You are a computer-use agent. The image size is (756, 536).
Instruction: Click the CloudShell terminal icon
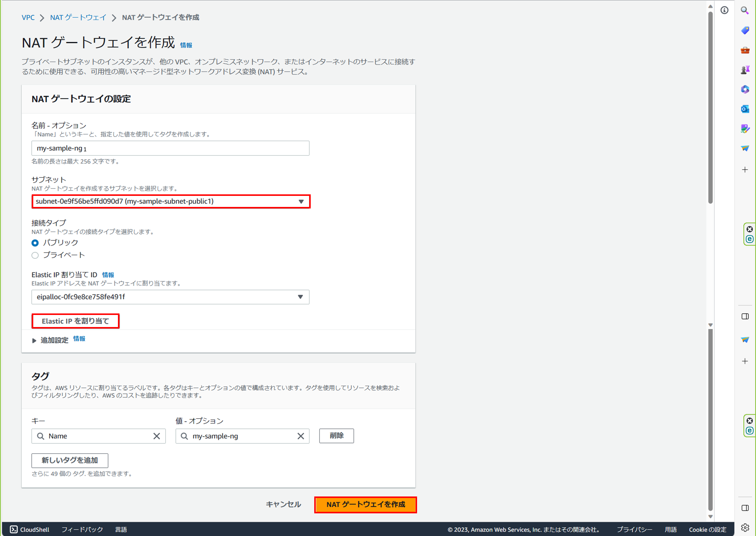click(14, 529)
